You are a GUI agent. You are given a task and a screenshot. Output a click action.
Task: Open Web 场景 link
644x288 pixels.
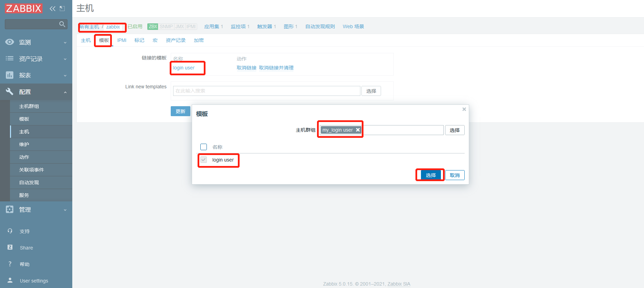(353, 26)
